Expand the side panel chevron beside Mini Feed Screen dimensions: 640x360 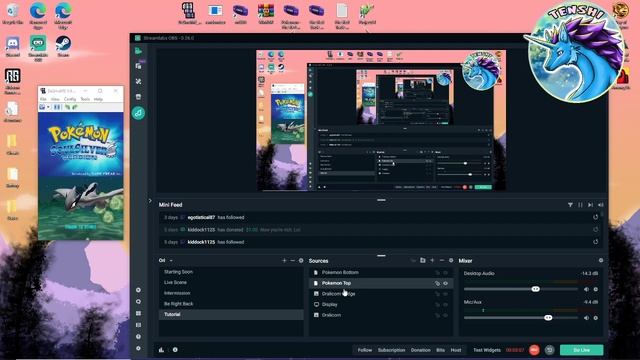click(150, 201)
